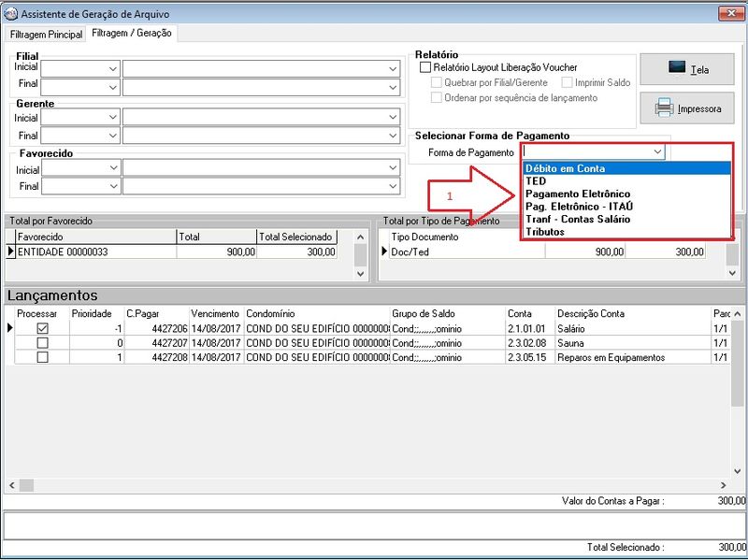Open the Gerente Final description dropdown
Viewport: 748px width, 560px height.
tap(393, 136)
